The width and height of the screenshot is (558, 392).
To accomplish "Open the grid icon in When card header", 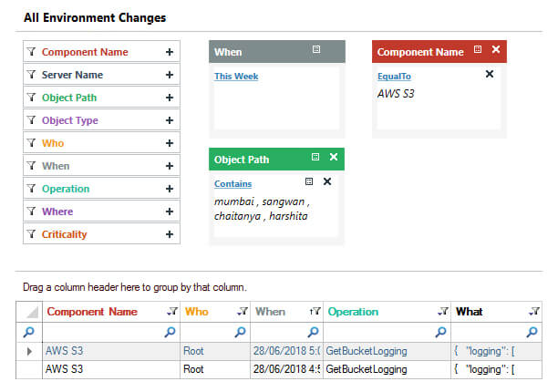I will pyautogui.click(x=316, y=49).
